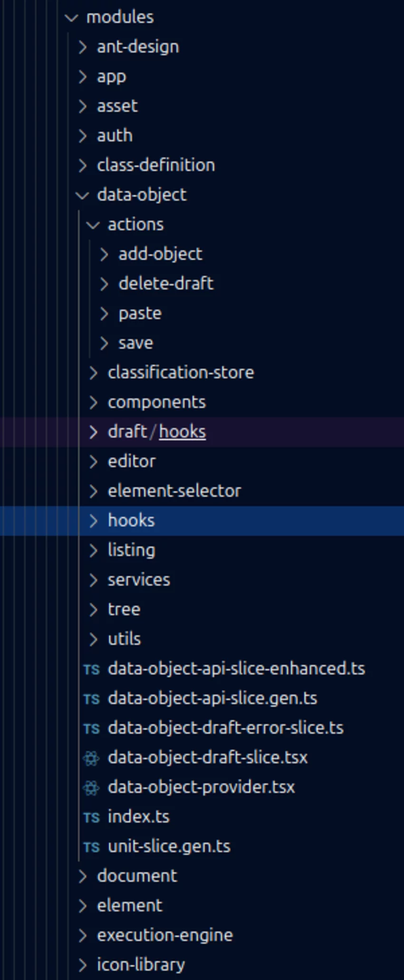Expand the auth folder chevron
The width and height of the screenshot is (404, 980).
tap(83, 136)
